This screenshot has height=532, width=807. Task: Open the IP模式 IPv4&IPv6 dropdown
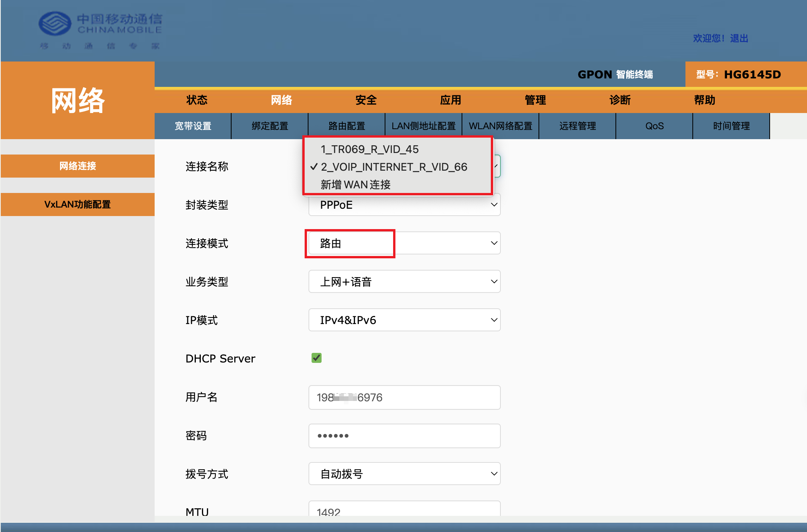pos(404,320)
